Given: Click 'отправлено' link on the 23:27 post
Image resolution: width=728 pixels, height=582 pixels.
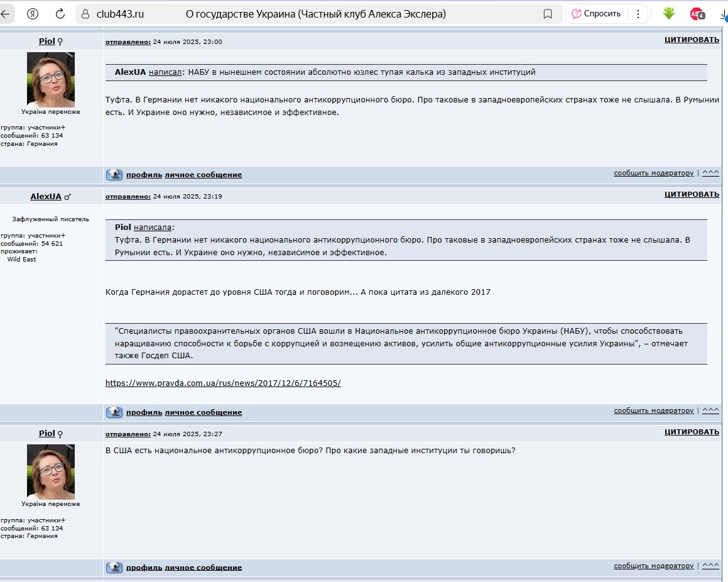Looking at the screenshot, I should 128,434.
